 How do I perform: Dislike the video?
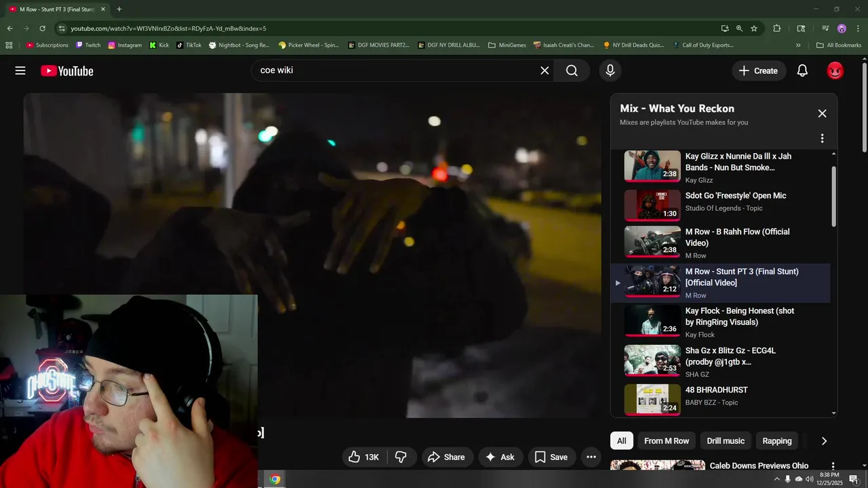[x=401, y=457]
